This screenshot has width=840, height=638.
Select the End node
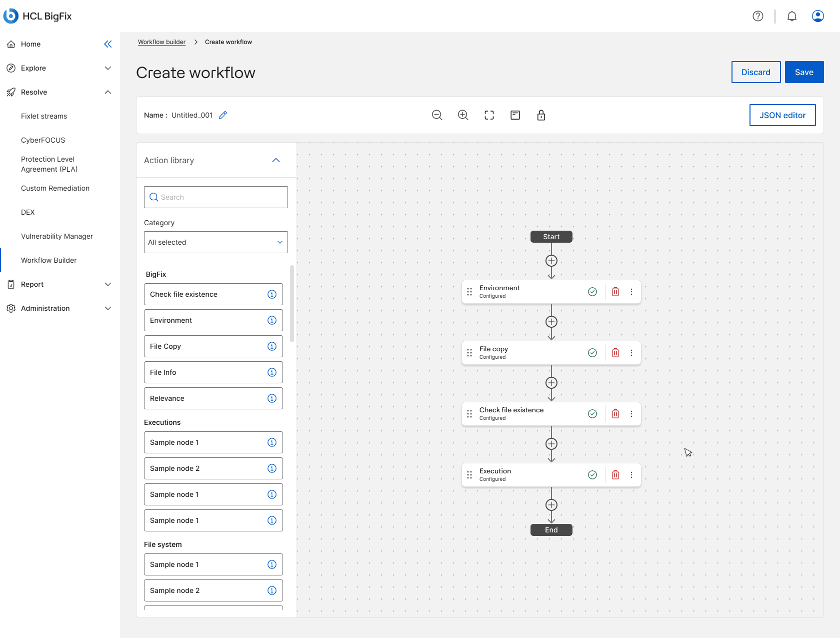click(551, 530)
